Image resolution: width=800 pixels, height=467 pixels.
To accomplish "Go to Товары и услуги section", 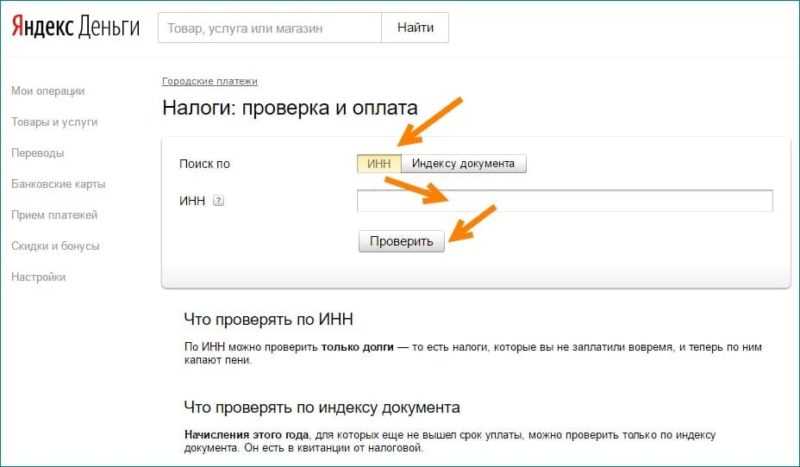I will pos(54,122).
